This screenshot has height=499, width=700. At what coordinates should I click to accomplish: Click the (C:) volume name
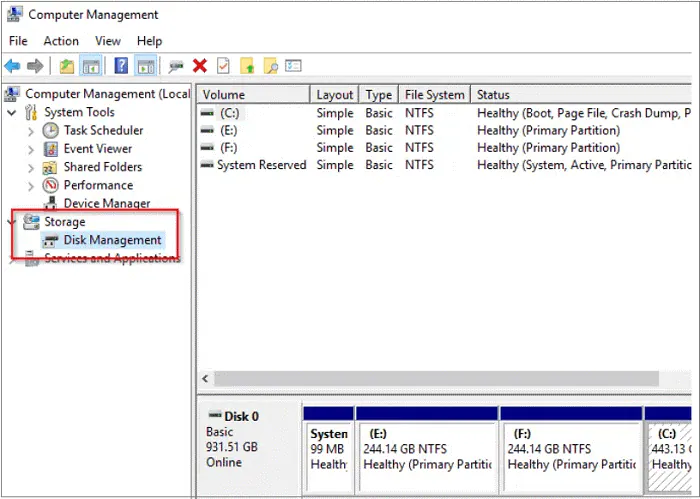click(229, 113)
